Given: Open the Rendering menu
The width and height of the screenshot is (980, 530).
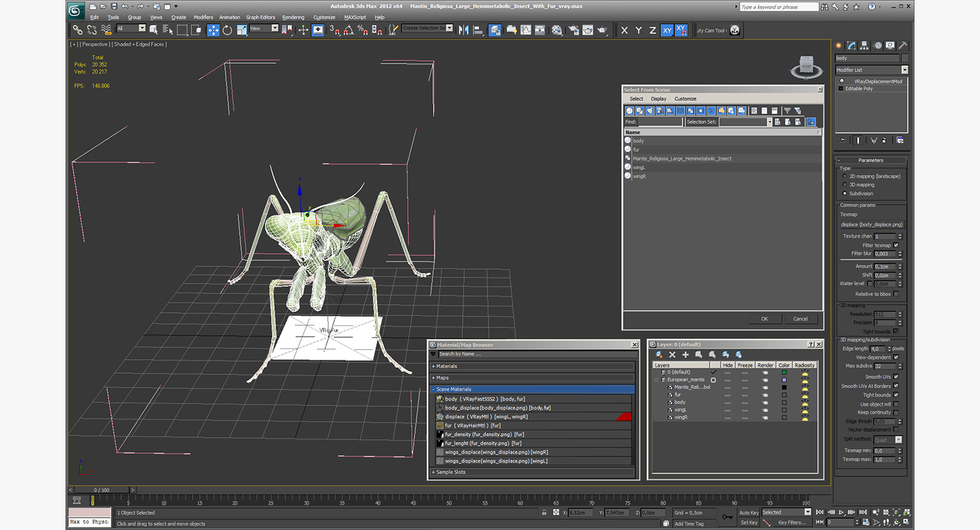Looking at the screenshot, I should tap(293, 17).
